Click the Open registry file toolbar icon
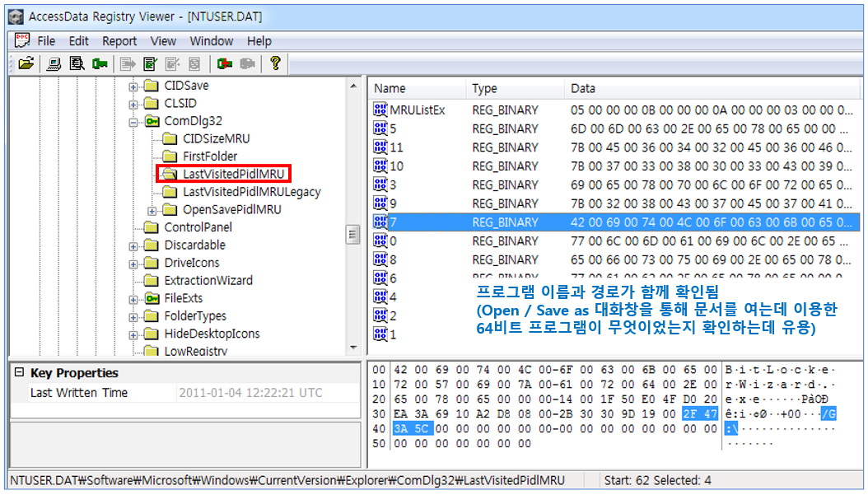868x495 pixels. pyautogui.click(x=26, y=63)
